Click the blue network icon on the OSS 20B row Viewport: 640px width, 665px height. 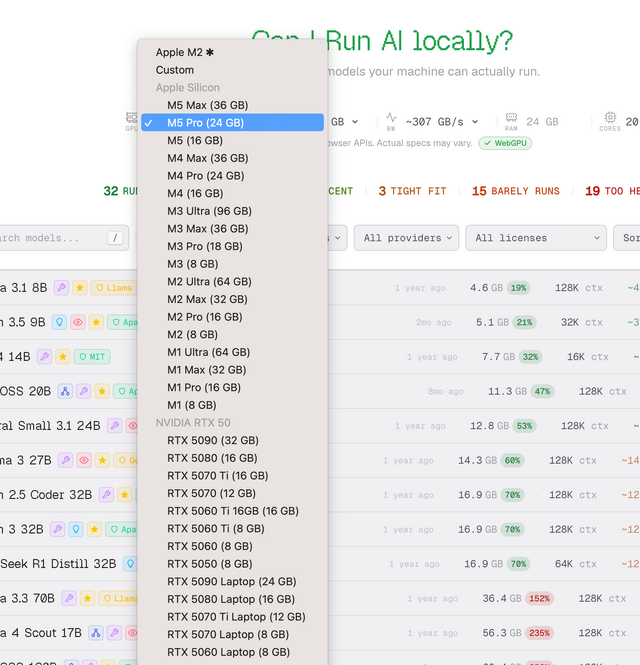(x=65, y=392)
